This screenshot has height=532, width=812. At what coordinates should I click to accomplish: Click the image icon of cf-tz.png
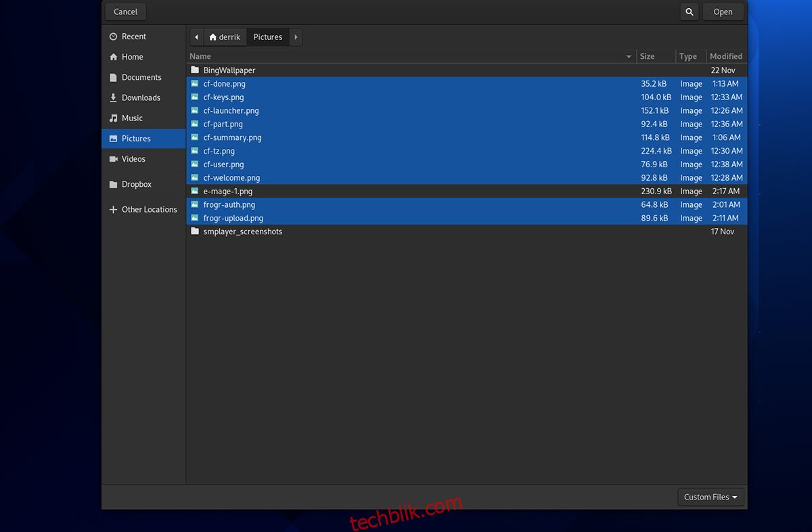(x=195, y=151)
